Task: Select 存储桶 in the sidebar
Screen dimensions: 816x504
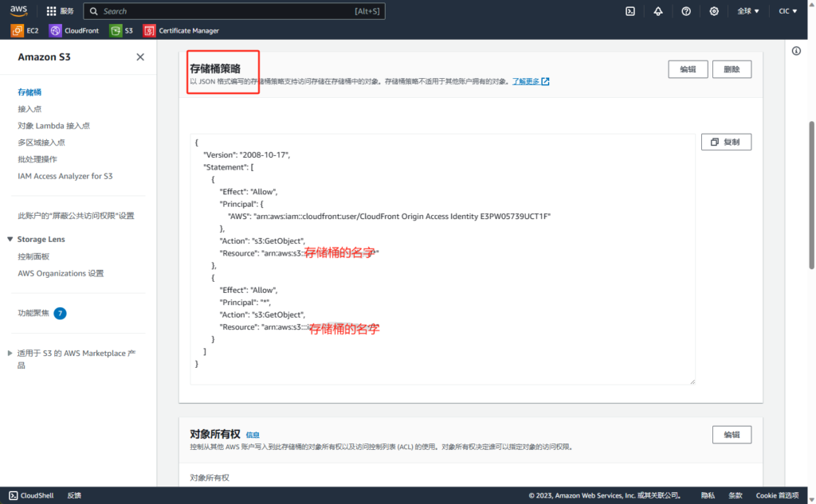Action: [29, 92]
